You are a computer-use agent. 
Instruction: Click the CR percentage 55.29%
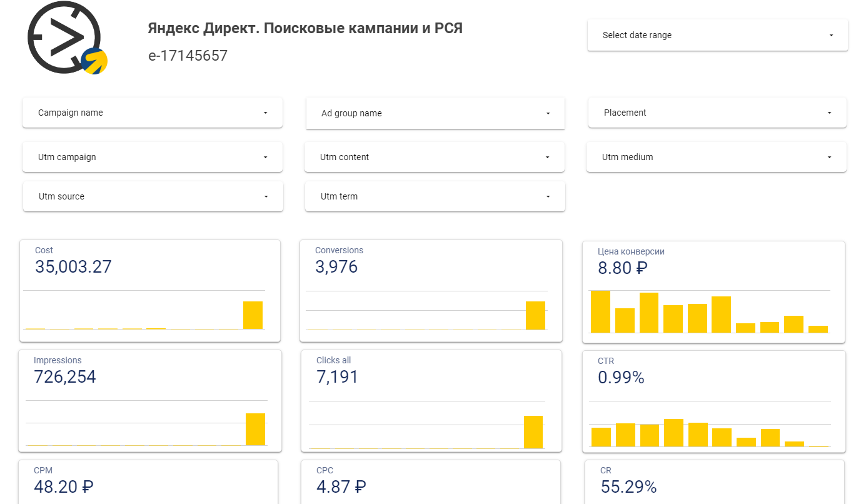click(x=627, y=486)
